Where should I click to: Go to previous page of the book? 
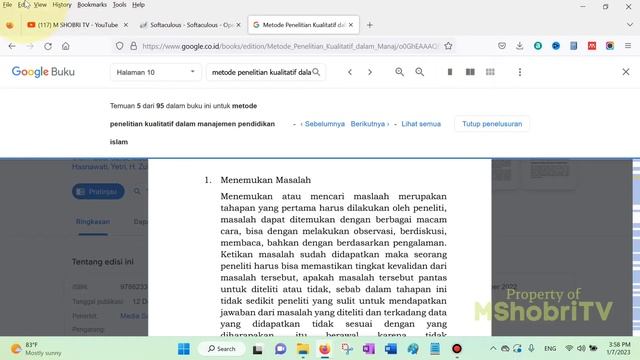tap(350, 72)
